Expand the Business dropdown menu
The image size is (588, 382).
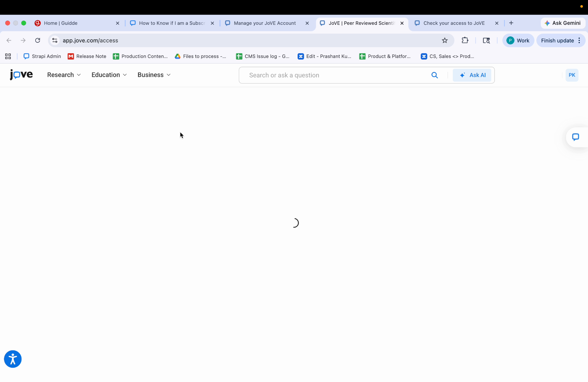tap(154, 75)
